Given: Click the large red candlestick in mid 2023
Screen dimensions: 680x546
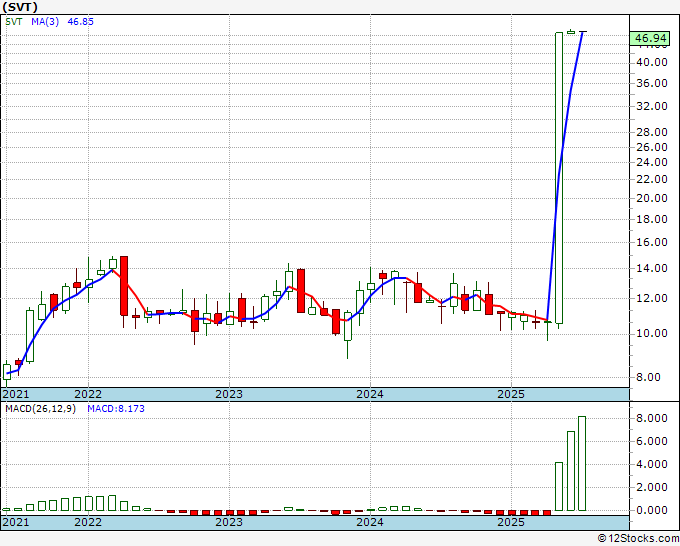Looking at the screenshot, I should coord(301,291).
